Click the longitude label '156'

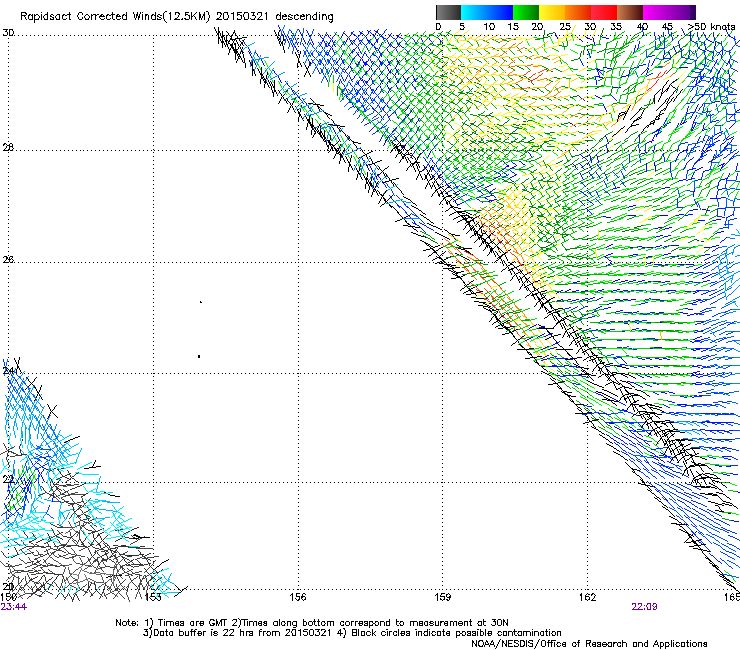pyautogui.click(x=298, y=597)
